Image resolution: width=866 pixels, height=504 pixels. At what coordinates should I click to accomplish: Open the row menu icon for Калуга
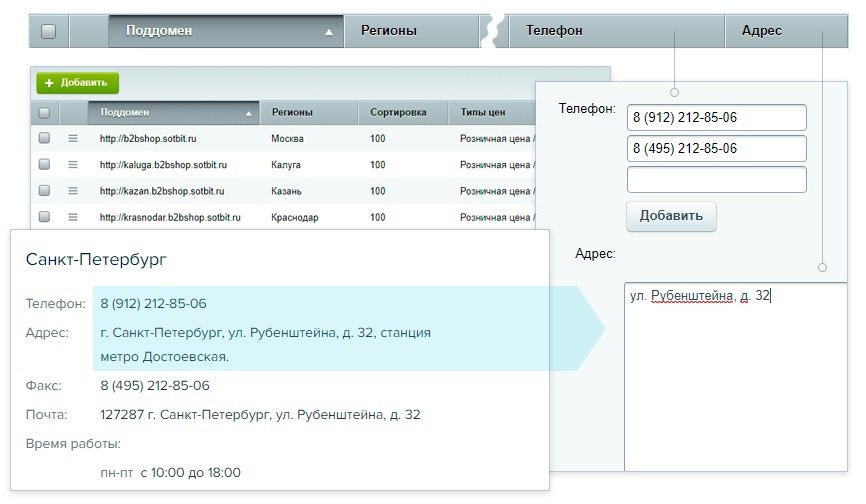(73, 165)
